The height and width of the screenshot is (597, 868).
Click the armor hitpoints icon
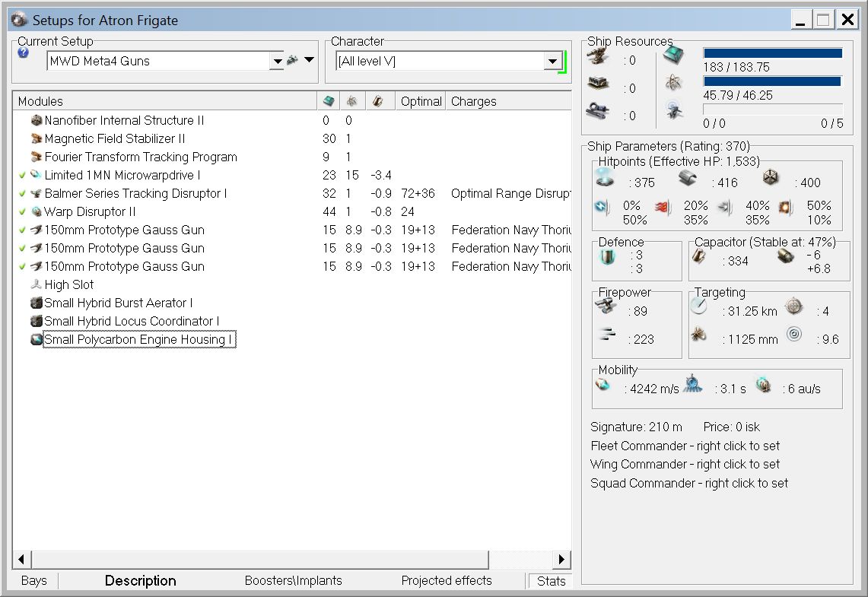click(x=688, y=178)
